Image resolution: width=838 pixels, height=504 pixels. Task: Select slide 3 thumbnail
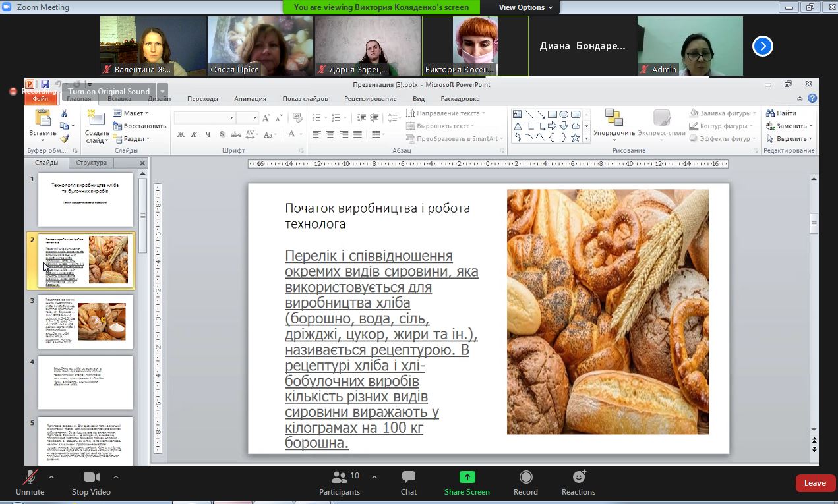pyautogui.click(x=85, y=322)
